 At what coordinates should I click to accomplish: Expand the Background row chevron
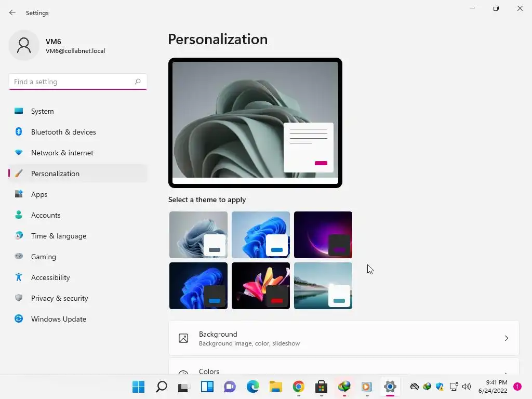coord(506,338)
